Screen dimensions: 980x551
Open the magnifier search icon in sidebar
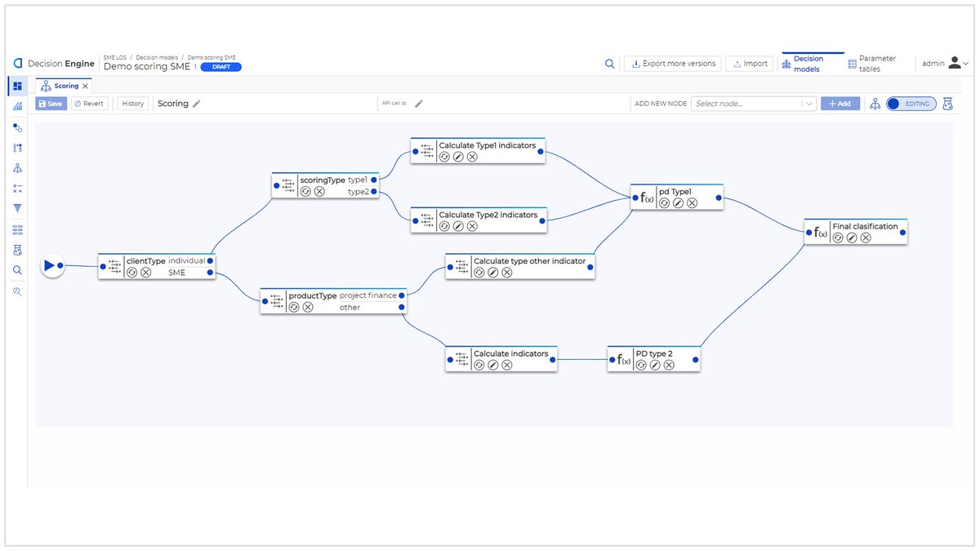click(x=17, y=270)
